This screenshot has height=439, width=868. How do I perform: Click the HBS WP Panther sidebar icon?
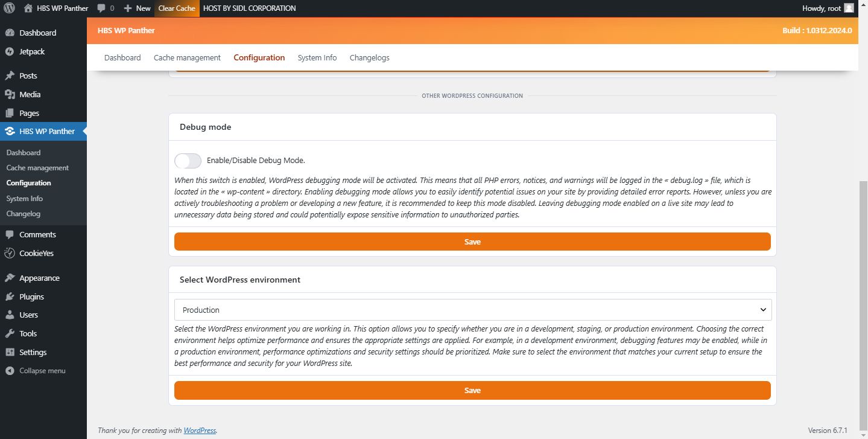(10, 131)
